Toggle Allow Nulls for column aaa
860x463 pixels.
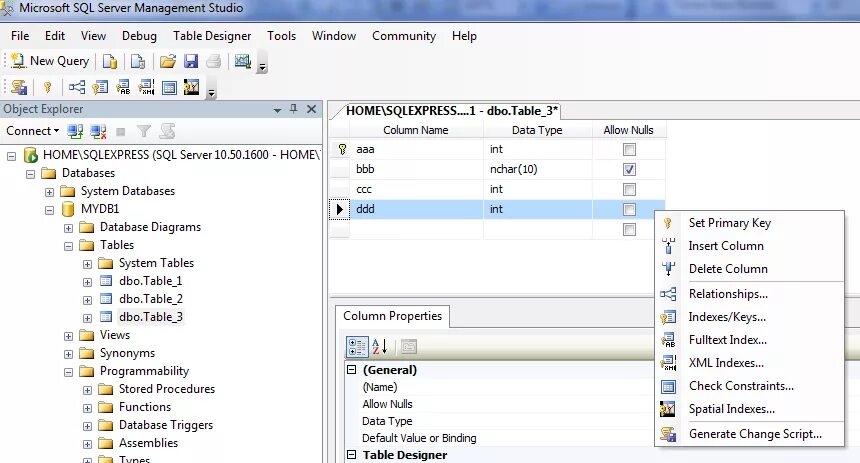pos(629,149)
